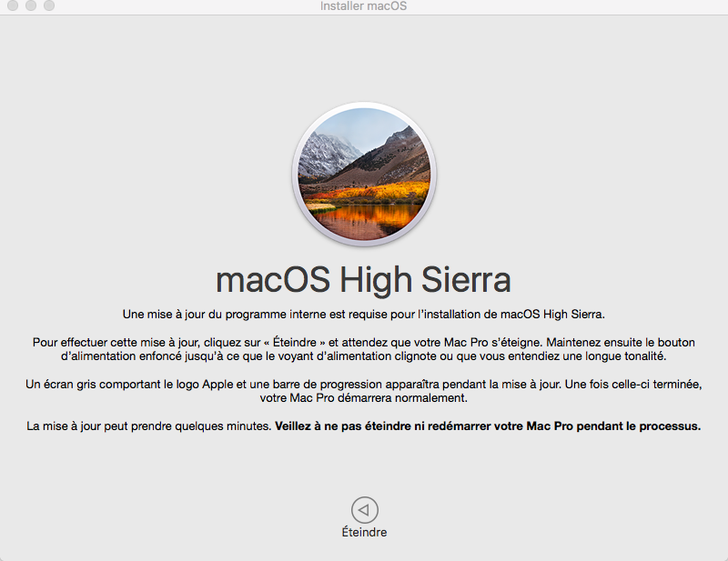Screen dimensions: 728x561
Task: Click the window close button
Action: tap(13, 5)
